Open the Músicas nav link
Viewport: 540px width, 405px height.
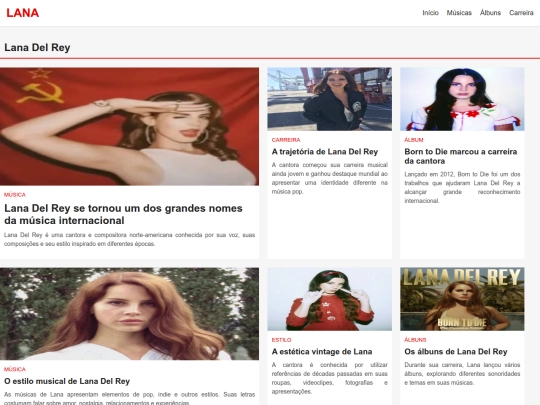coord(459,13)
